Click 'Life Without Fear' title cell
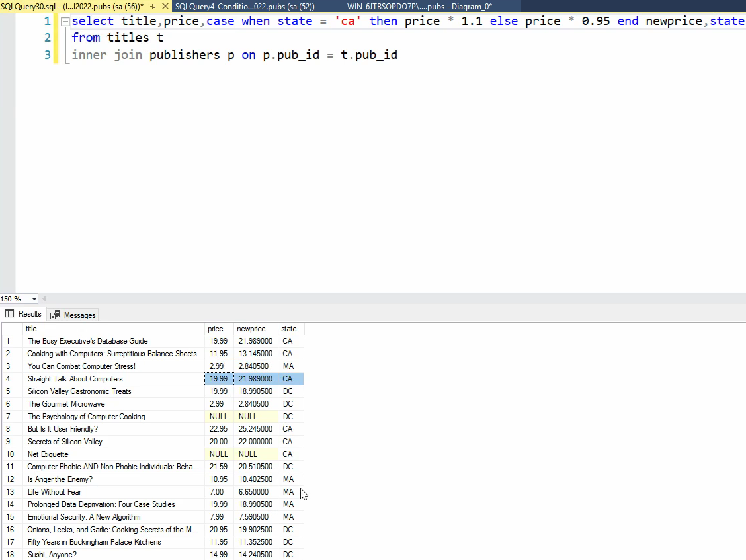This screenshot has width=746, height=560. [114, 492]
